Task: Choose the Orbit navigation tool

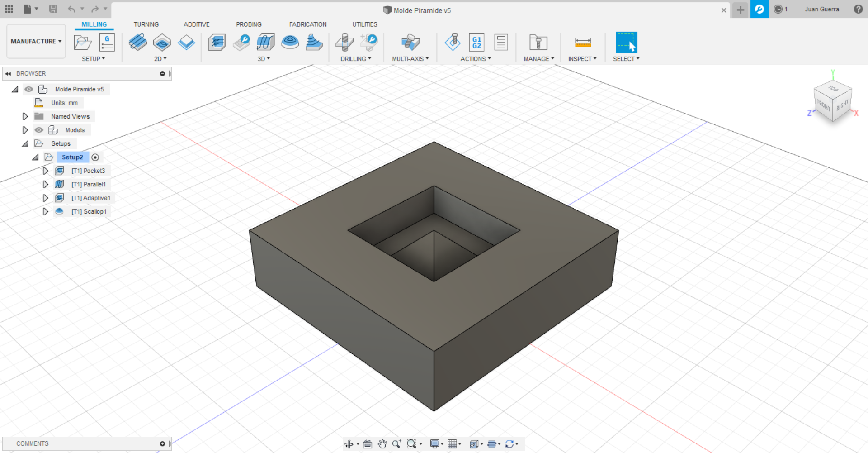Action: [349, 444]
